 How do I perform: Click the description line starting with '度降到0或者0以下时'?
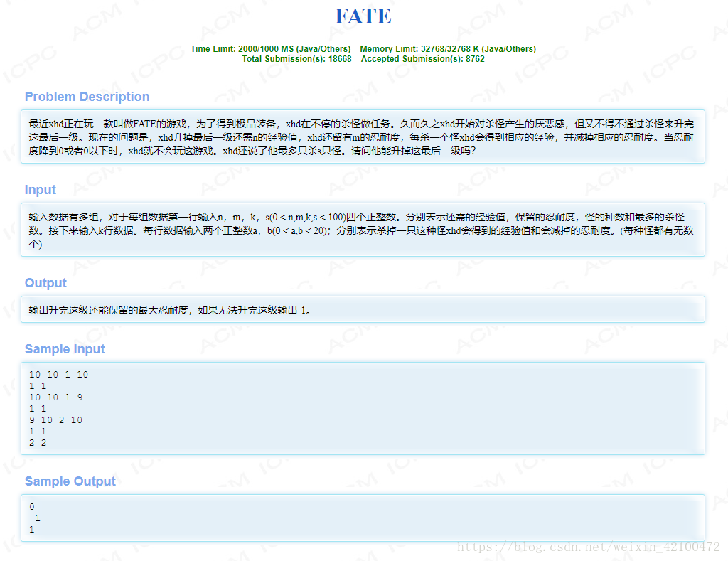(x=252, y=151)
